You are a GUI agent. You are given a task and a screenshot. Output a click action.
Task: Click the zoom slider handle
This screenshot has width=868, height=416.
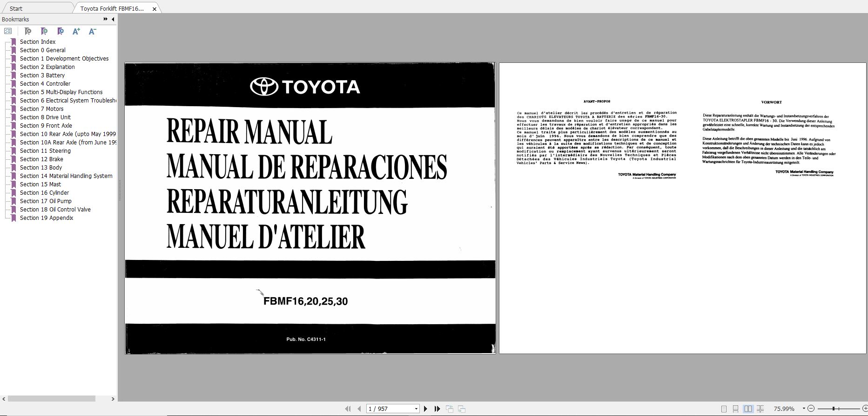point(833,409)
